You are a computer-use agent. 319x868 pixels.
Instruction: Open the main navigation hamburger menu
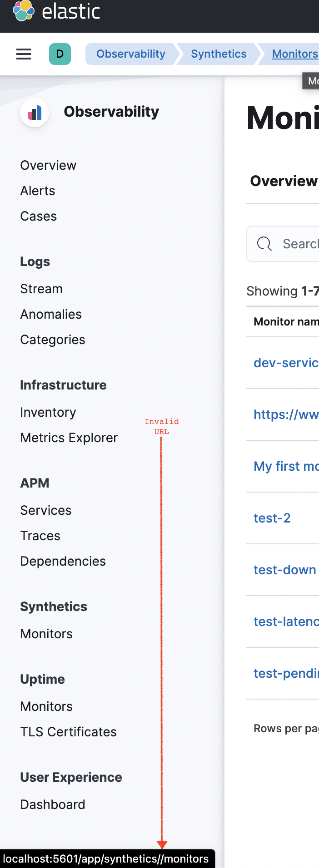(23, 54)
